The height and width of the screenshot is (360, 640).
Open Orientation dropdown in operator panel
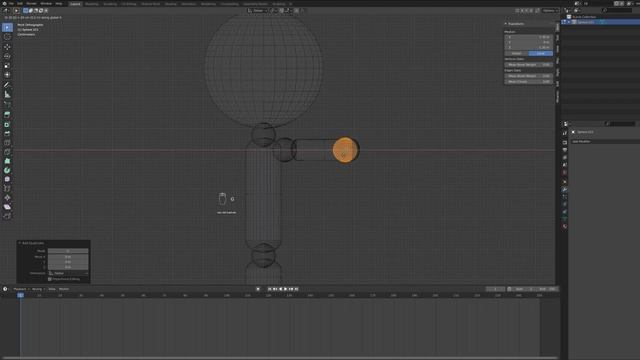68,273
